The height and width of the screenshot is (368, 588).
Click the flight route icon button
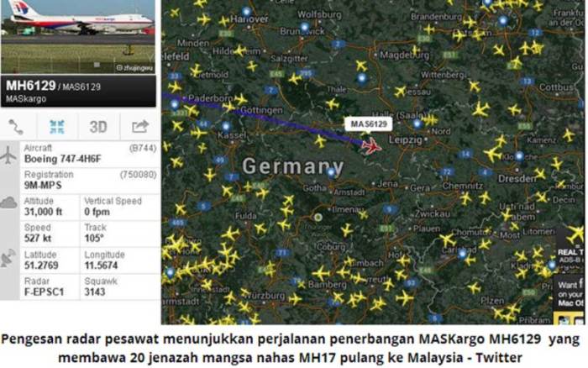click(16, 127)
